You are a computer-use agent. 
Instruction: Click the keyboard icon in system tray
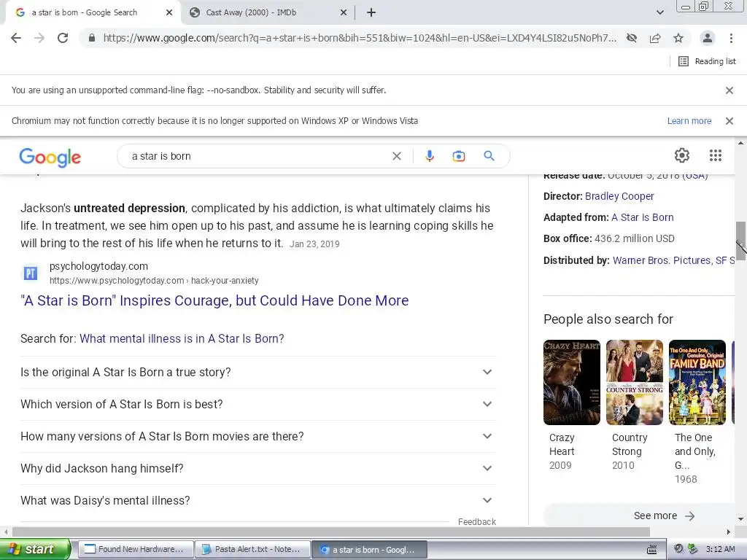click(651, 550)
